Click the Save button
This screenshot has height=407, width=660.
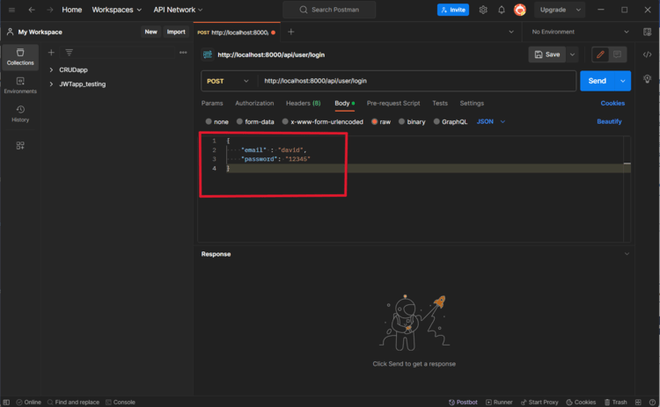pos(547,54)
